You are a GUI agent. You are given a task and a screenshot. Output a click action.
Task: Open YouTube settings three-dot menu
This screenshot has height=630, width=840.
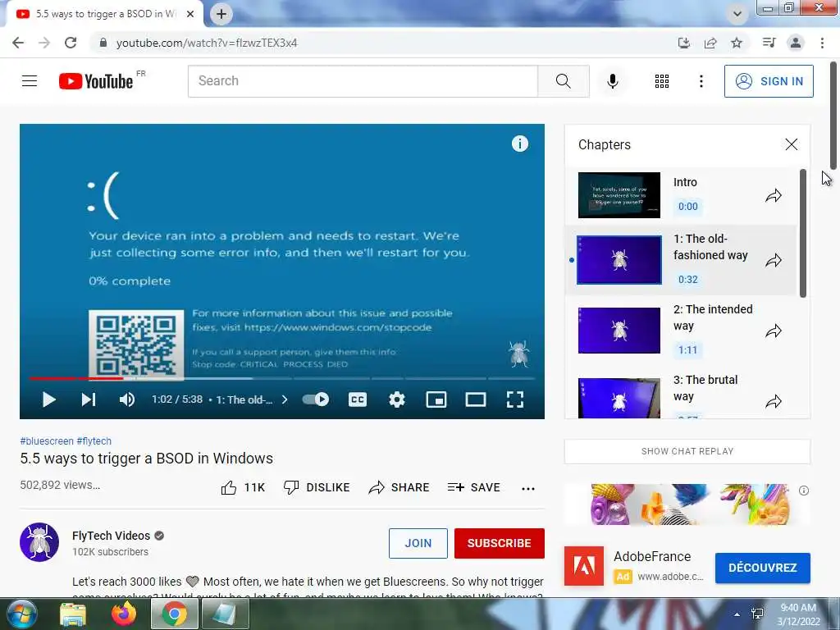701,81
